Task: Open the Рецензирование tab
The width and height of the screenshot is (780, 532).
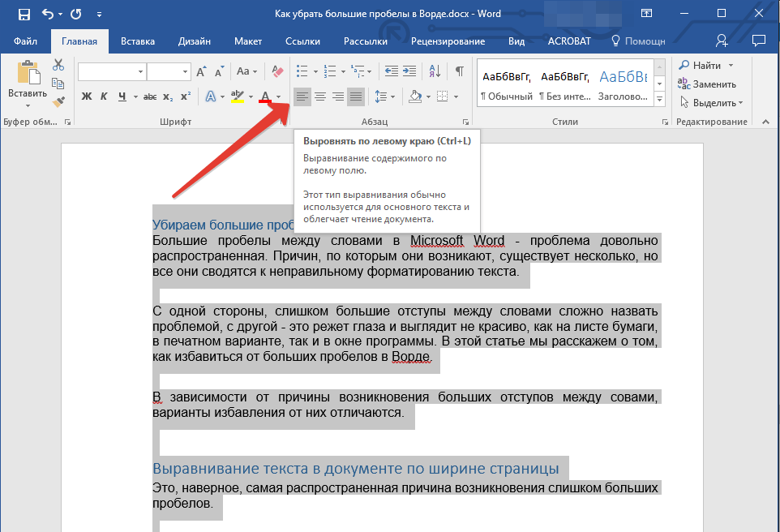Action: pyautogui.click(x=448, y=41)
